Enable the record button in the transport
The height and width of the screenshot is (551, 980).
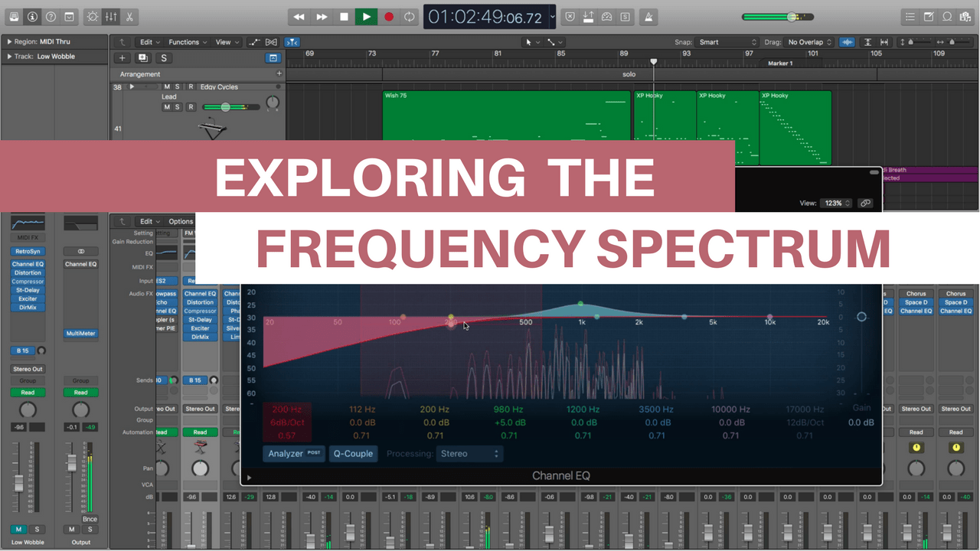(x=389, y=16)
